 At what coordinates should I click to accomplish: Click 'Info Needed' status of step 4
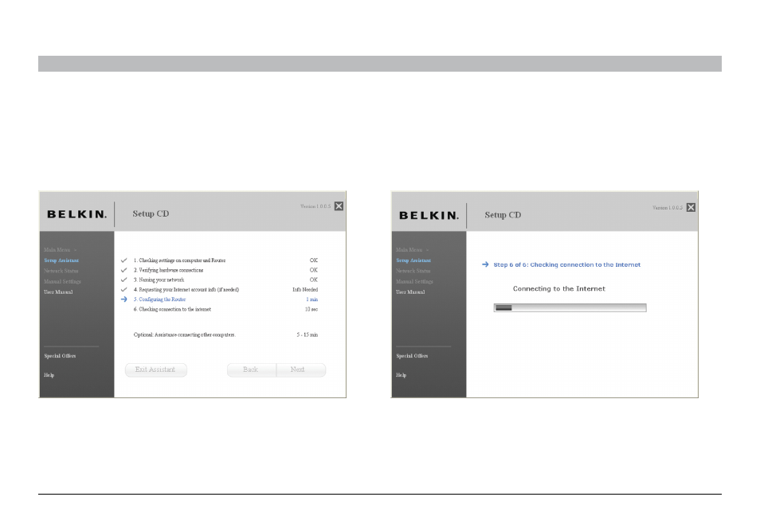point(305,290)
